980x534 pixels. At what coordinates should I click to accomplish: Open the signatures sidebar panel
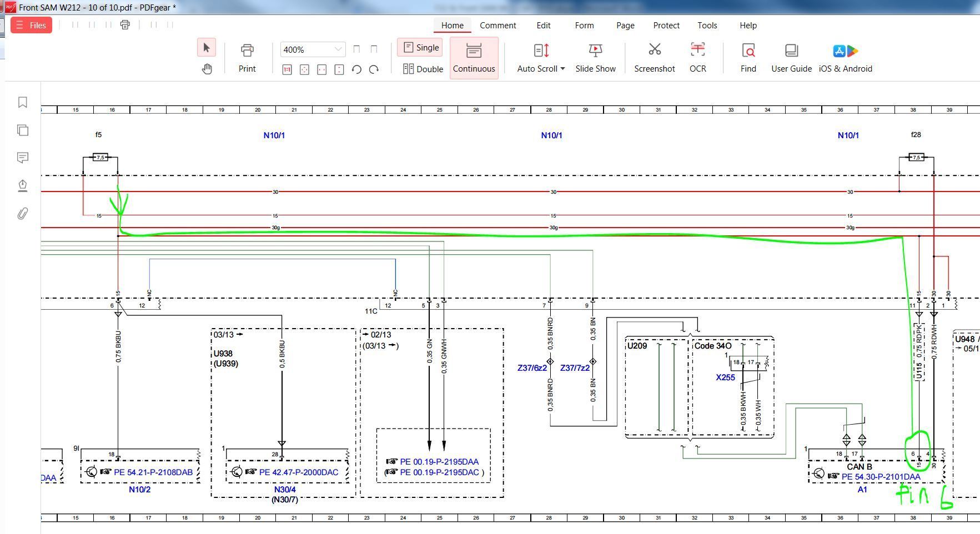(23, 185)
